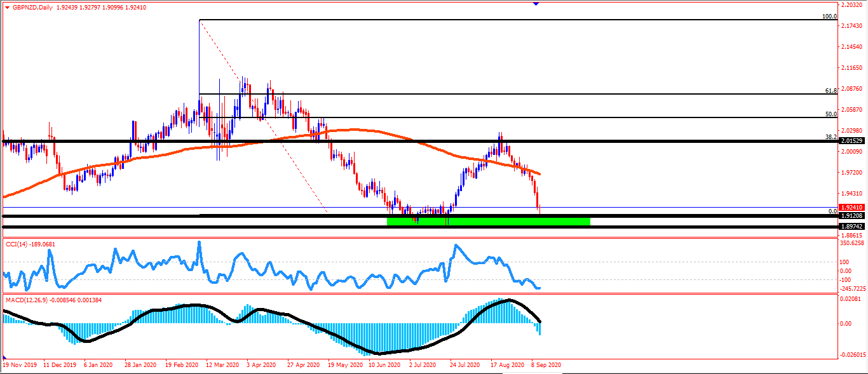Image resolution: width=868 pixels, height=374 pixels.
Task: Click the Fibonacci 61.8 level label
Action: [x=831, y=91]
